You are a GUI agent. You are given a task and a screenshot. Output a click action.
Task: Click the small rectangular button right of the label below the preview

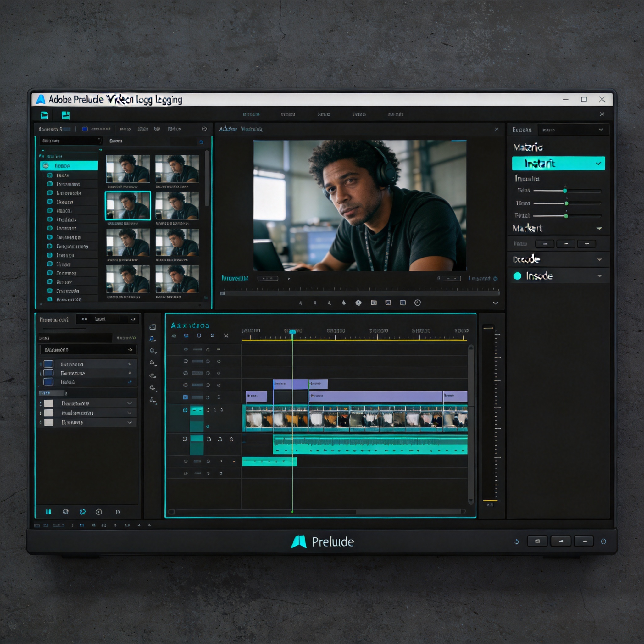(x=268, y=278)
